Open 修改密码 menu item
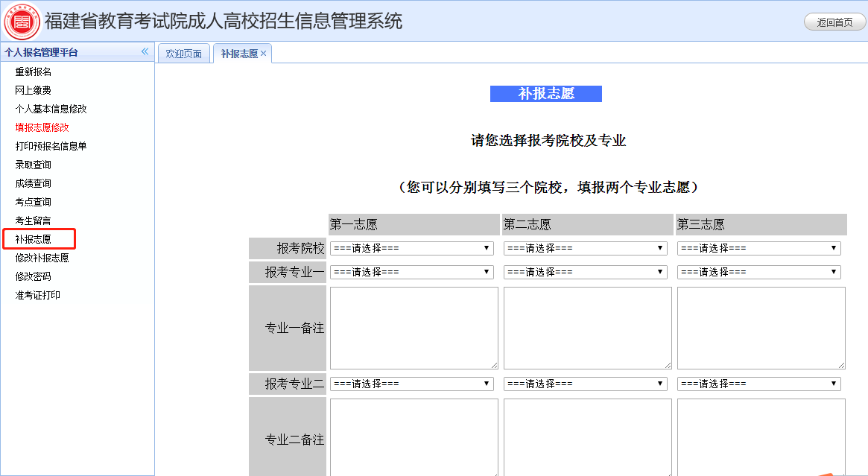This screenshot has width=868, height=476. click(x=34, y=276)
